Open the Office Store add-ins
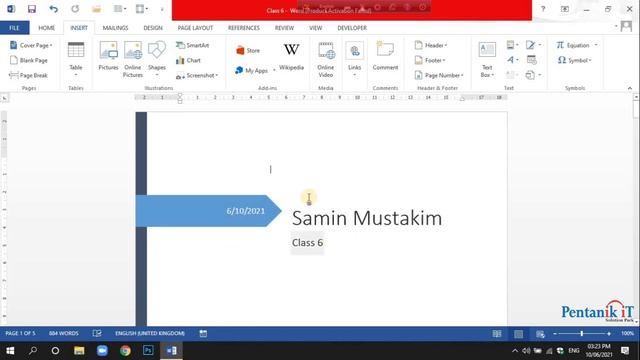The width and height of the screenshot is (640, 360). tap(248, 51)
